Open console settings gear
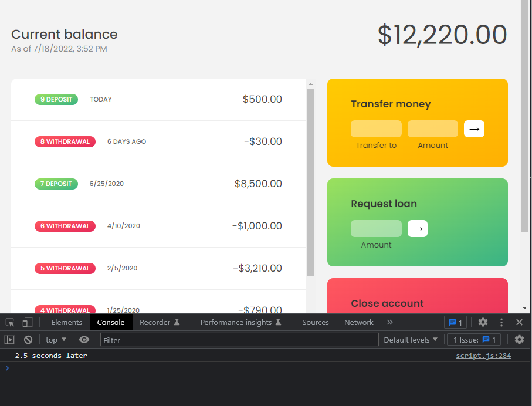532x406 pixels. (519, 340)
